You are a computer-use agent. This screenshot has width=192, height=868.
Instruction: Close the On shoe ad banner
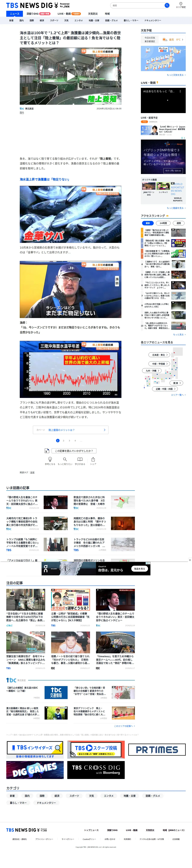coord(190,560)
